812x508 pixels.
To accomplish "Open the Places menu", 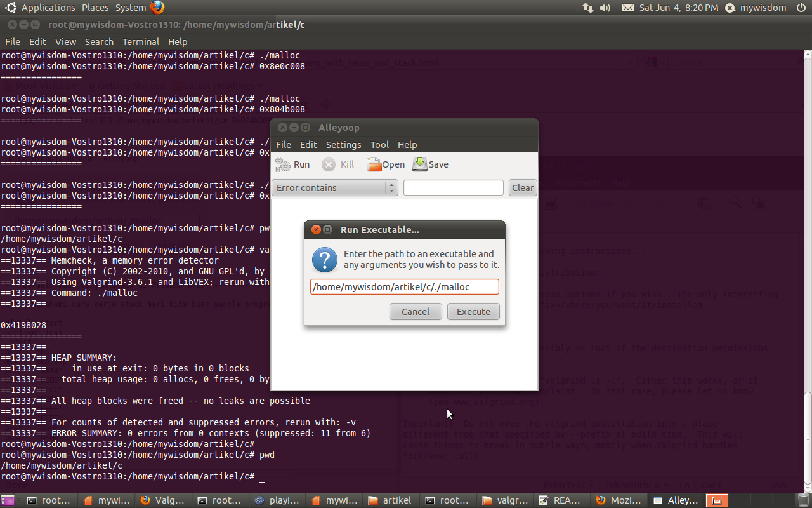I will click(x=95, y=8).
